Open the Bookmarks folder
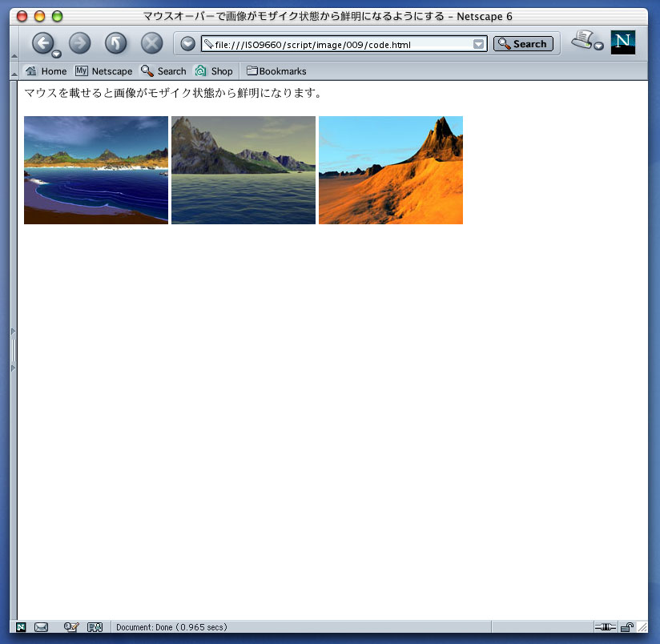 [276, 71]
